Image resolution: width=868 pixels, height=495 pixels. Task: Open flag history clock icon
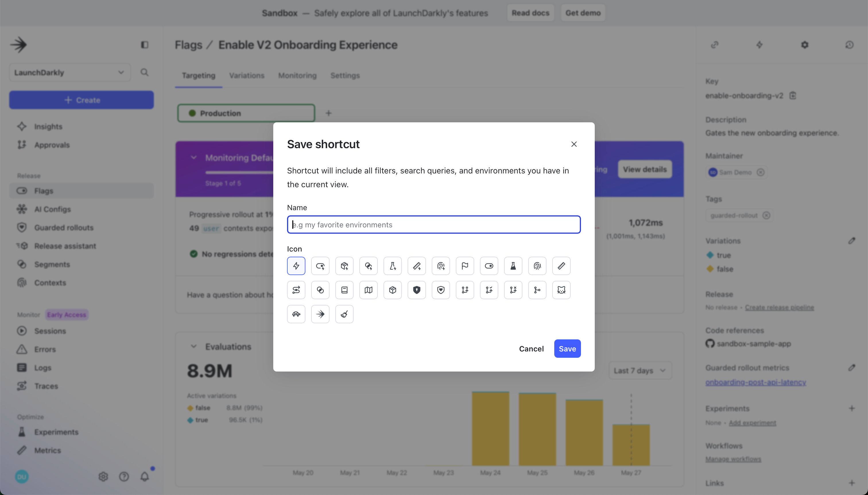[x=849, y=45]
